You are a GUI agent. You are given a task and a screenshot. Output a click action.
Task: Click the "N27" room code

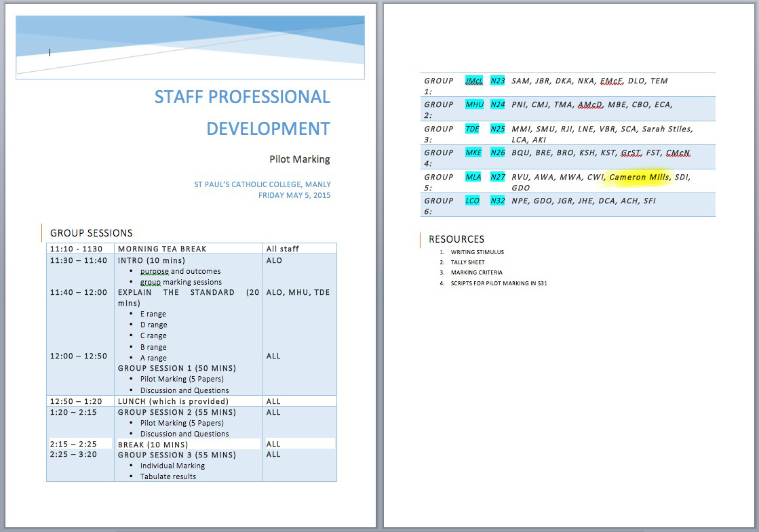[x=498, y=177]
